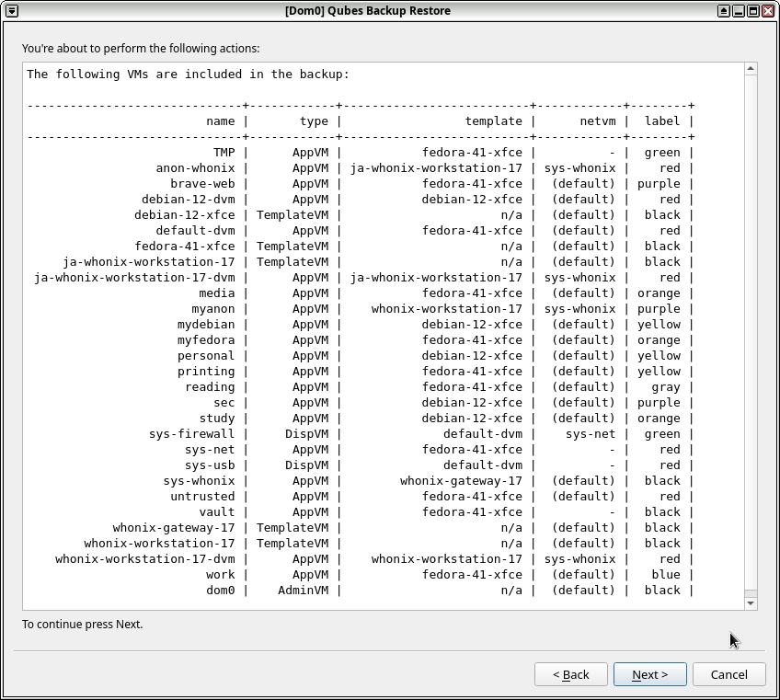This screenshot has width=780, height=700.
Task: Click the Next button
Action: click(649, 674)
